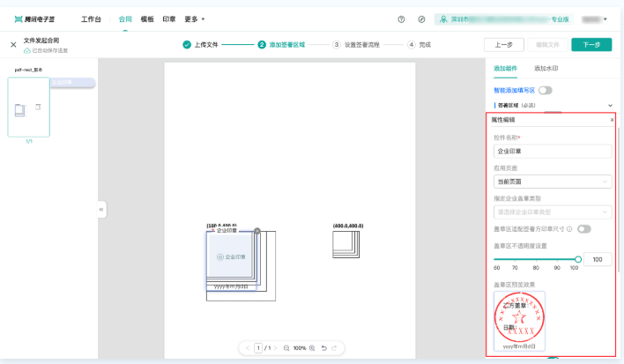The image size is (624, 364).
Task: Open the 工作台 navigation item
Action: (x=91, y=19)
